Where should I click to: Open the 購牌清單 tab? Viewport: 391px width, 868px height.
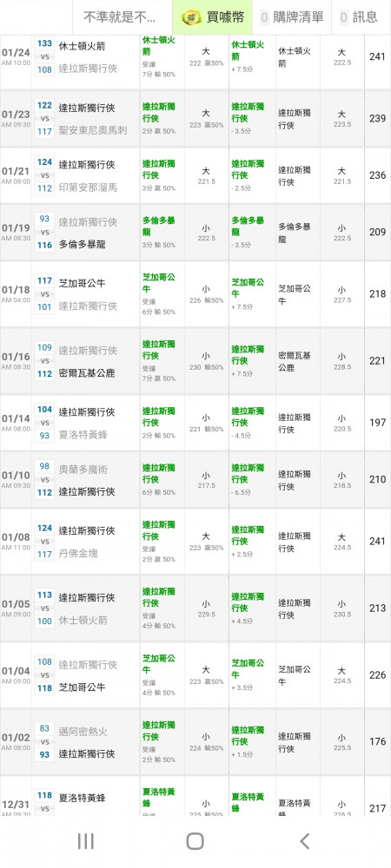coord(292,17)
